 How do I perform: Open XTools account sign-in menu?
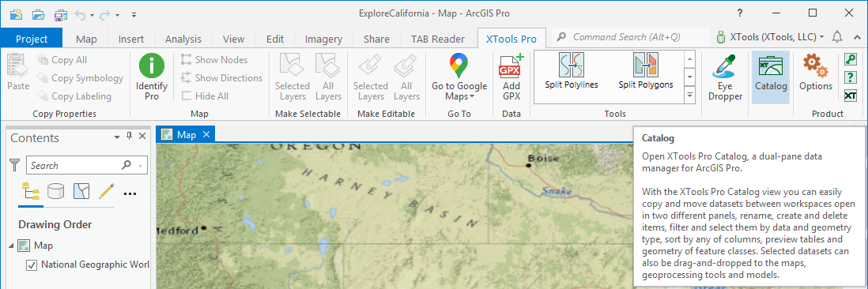(x=770, y=37)
